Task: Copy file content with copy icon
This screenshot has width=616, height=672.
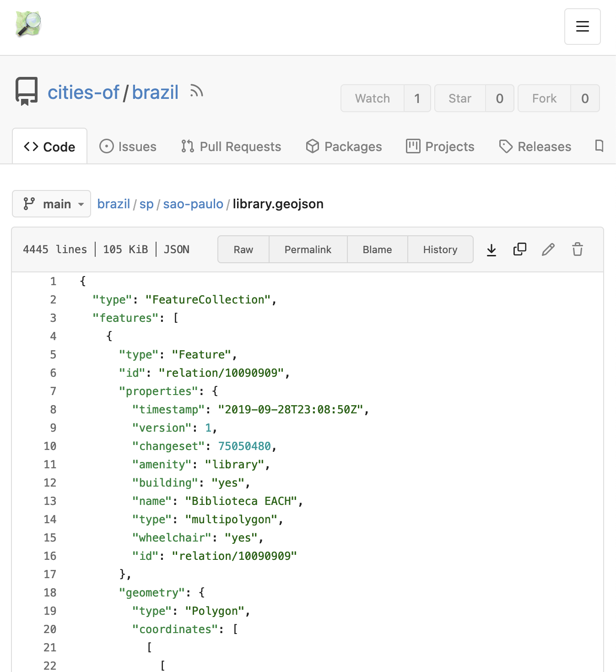Action: pyautogui.click(x=520, y=249)
